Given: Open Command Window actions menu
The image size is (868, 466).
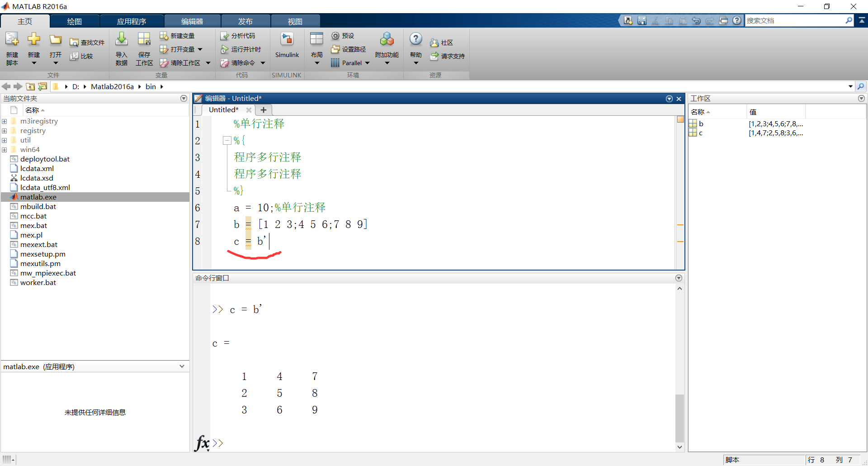Looking at the screenshot, I should click(x=679, y=278).
